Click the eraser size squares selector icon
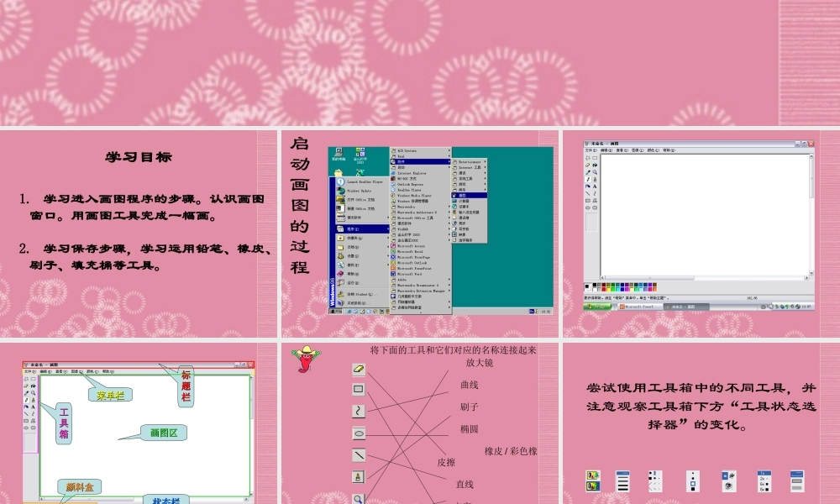 (693, 481)
